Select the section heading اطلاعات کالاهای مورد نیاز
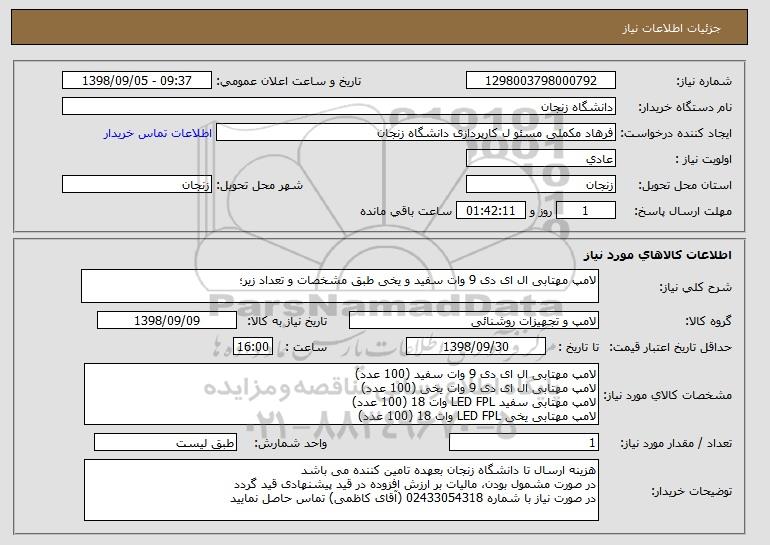This screenshot has width=770, height=545. 657,255
